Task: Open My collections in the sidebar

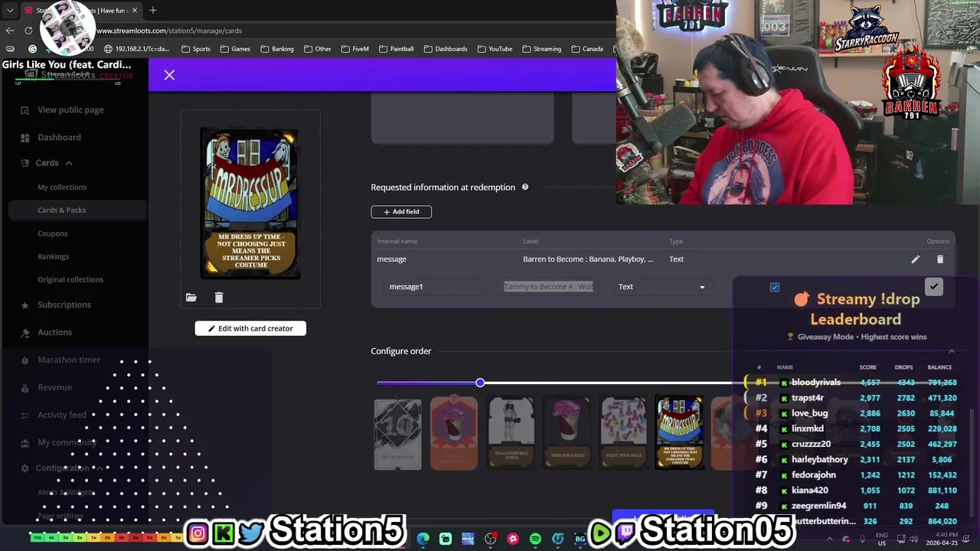Action: point(62,187)
